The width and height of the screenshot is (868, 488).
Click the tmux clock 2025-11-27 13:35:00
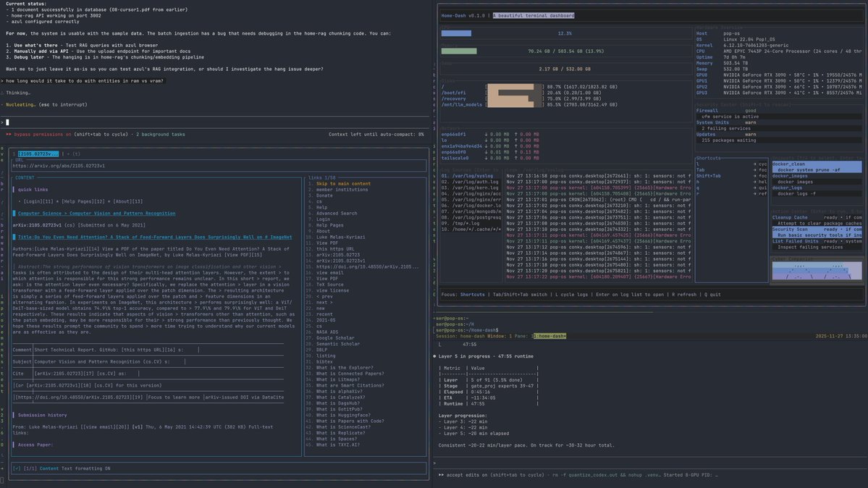pos(841,336)
